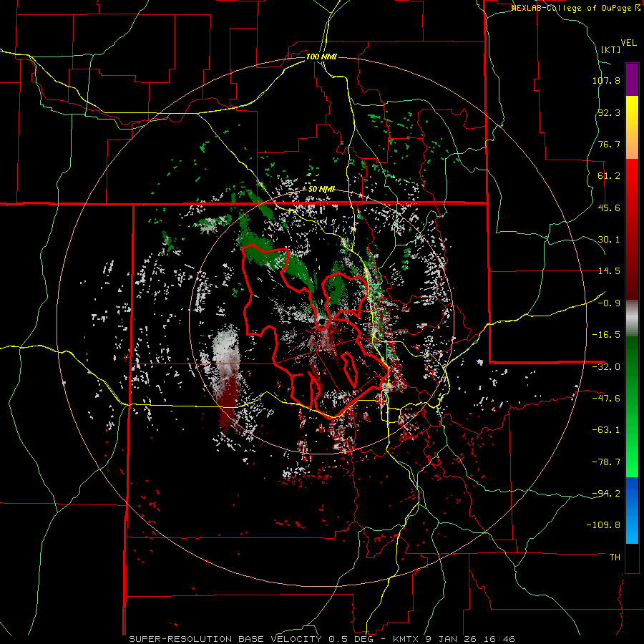Click the Super-Resolution Base Velocity caption
The image size is (644, 644).
[x=321, y=639]
